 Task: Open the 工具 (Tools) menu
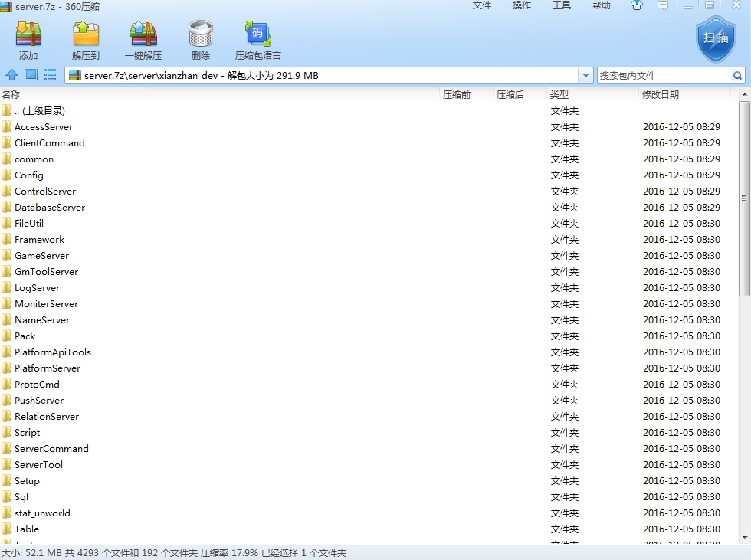pos(562,5)
